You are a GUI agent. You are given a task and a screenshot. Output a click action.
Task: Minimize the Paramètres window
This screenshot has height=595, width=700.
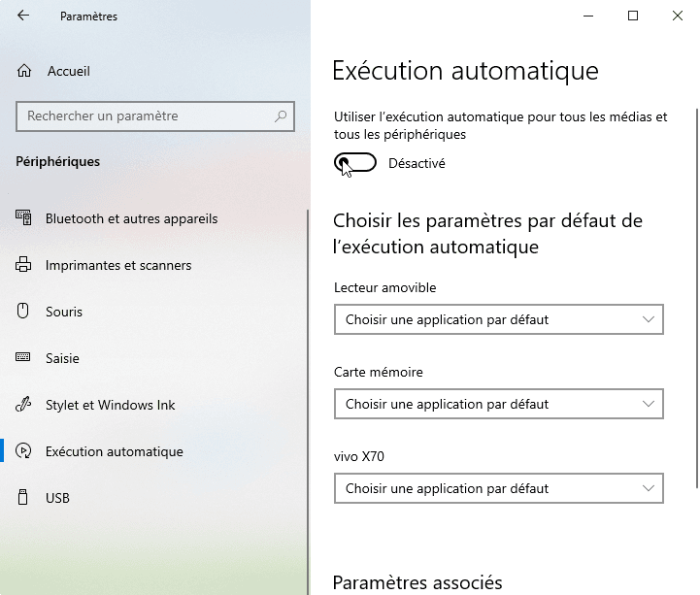tap(588, 17)
